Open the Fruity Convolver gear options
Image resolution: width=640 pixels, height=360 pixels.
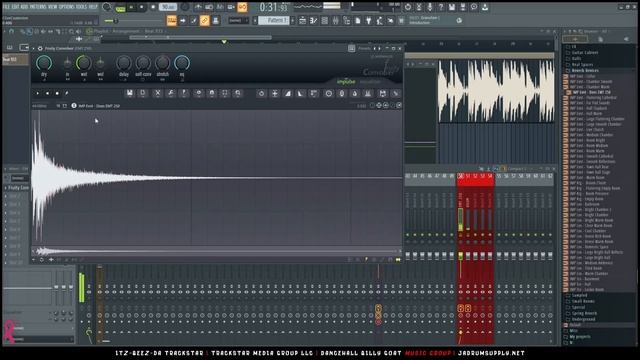(40, 48)
